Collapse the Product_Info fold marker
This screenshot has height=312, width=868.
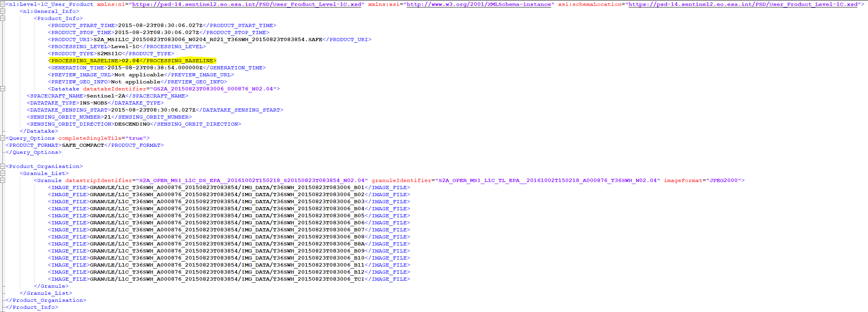2,18
